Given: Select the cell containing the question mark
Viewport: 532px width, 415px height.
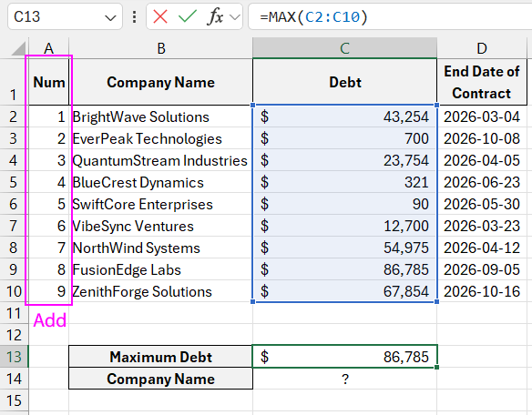Looking at the screenshot, I should click(344, 379).
